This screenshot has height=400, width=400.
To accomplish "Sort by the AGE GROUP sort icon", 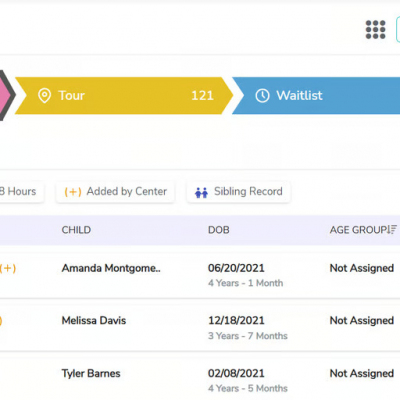I will point(392,229).
